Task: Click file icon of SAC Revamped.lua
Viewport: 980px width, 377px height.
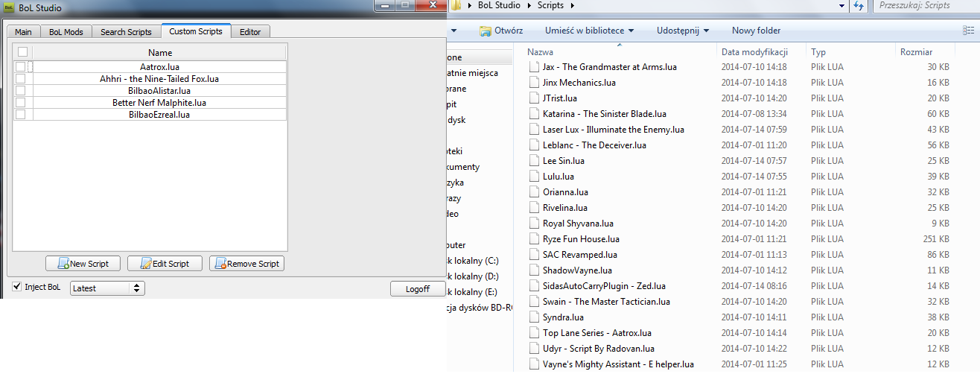Action: click(533, 254)
